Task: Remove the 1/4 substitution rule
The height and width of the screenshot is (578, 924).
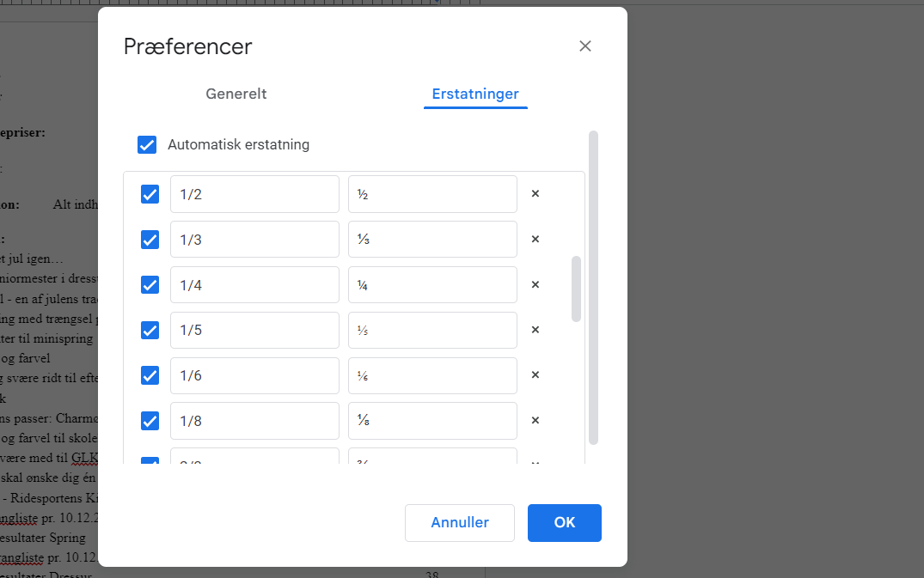Action: [535, 284]
